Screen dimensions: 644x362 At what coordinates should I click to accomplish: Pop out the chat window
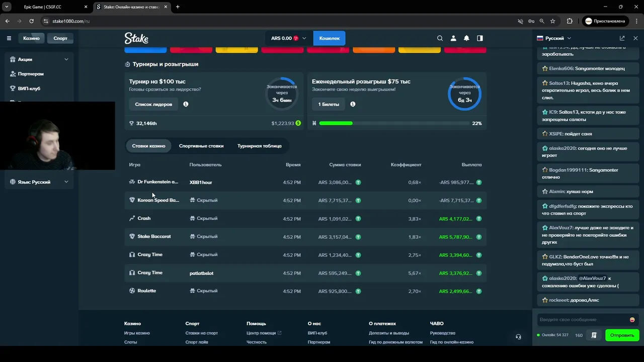622,38
